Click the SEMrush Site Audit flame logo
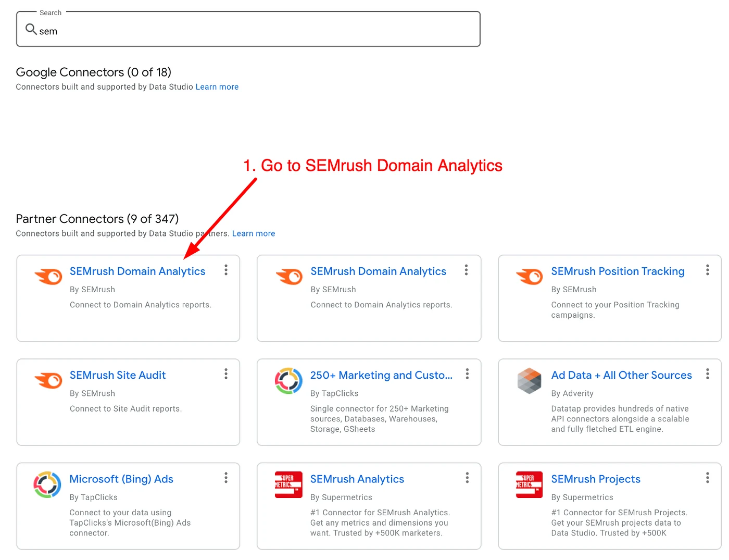This screenshot has width=729, height=560. 48,380
